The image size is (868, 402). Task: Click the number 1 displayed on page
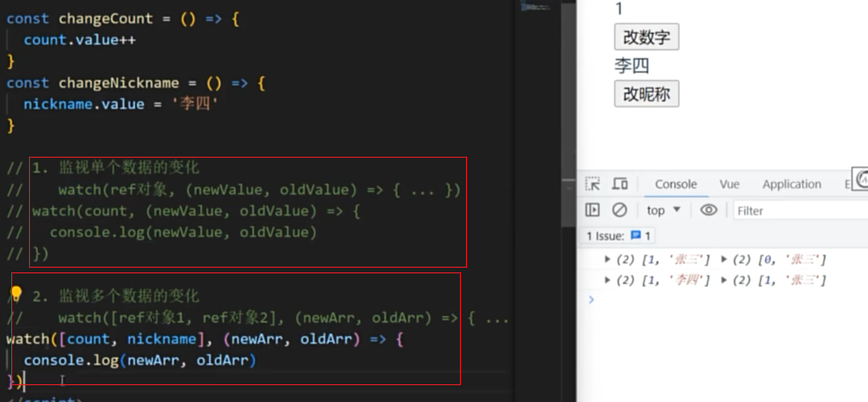coord(619,8)
